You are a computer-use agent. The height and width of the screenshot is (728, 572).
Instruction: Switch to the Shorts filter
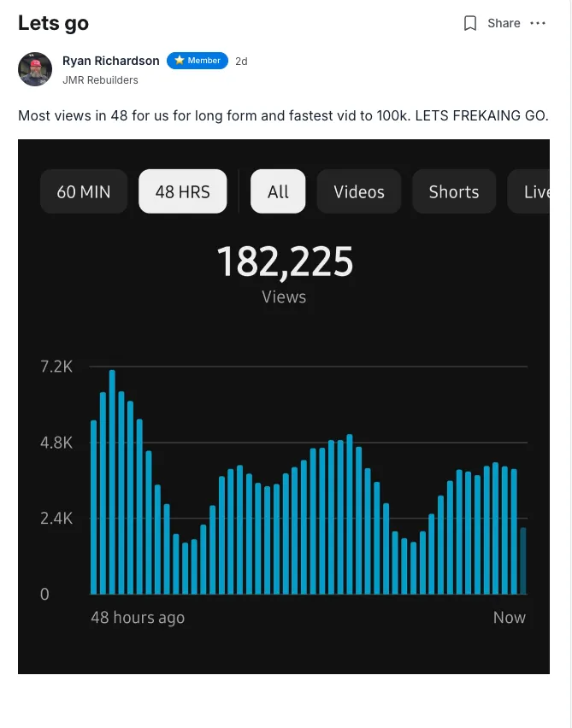point(453,191)
